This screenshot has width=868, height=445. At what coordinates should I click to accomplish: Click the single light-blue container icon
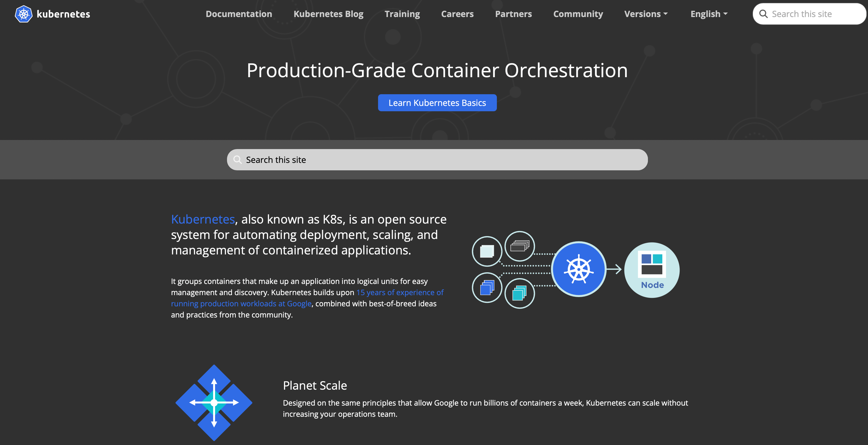pyautogui.click(x=487, y=251)
